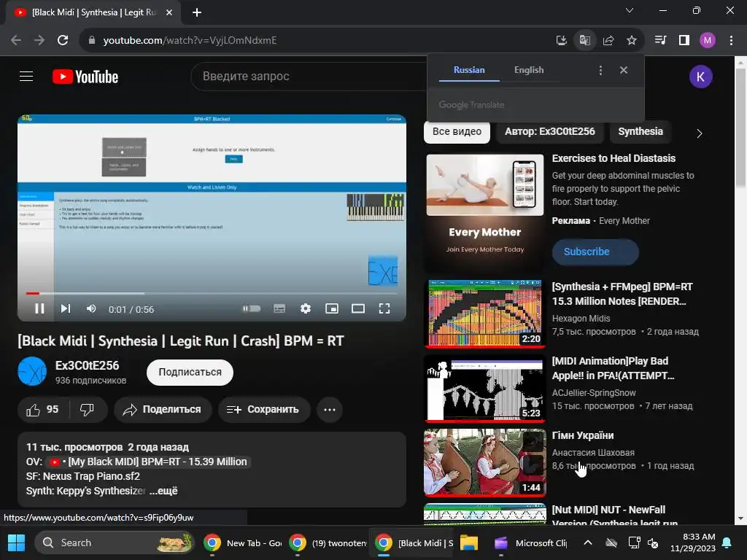Open Ex3C0tE256 channel name link

tap(88, 365)
